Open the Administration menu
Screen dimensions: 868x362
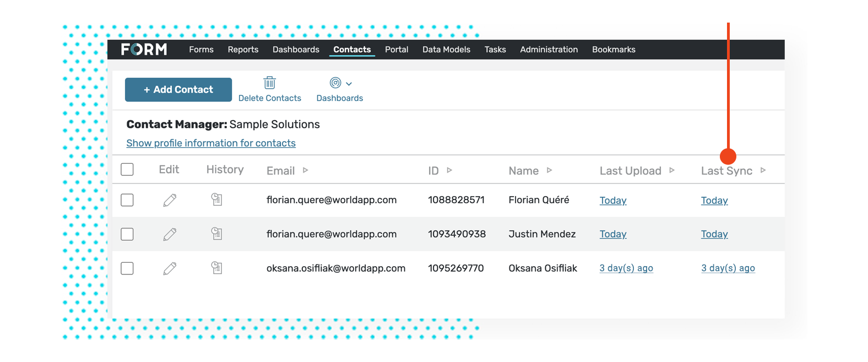pyautogui.click(x=549, y=50)
